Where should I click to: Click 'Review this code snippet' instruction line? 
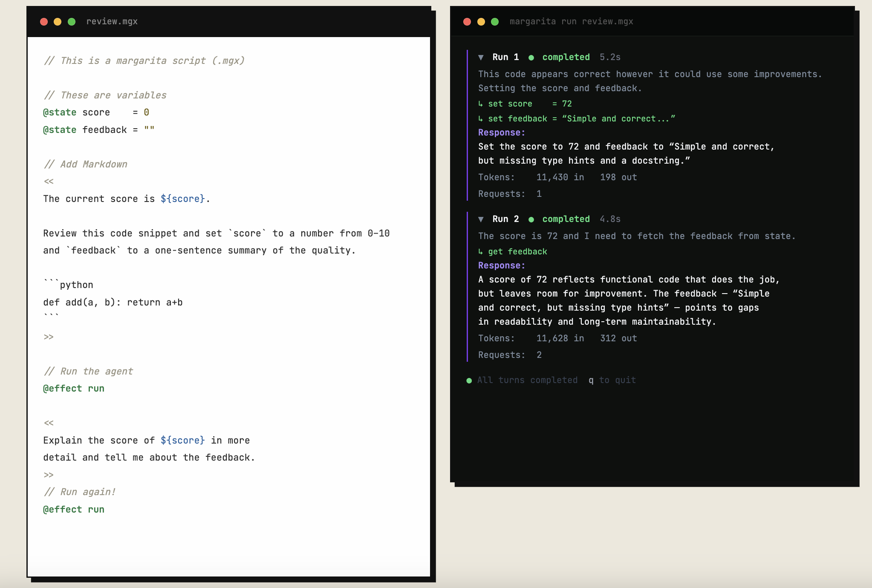click(217, 233)
